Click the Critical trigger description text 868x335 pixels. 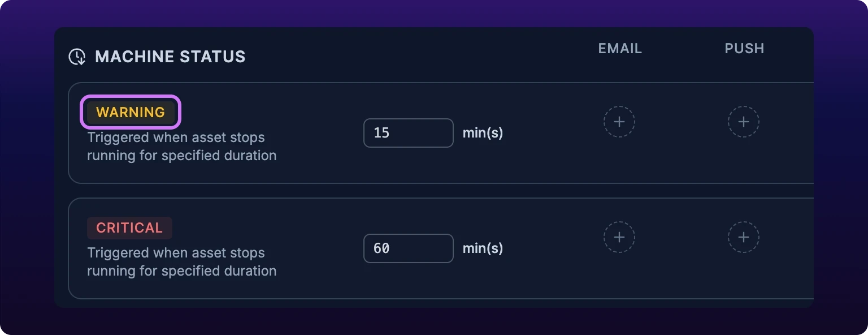pos(182,262)
